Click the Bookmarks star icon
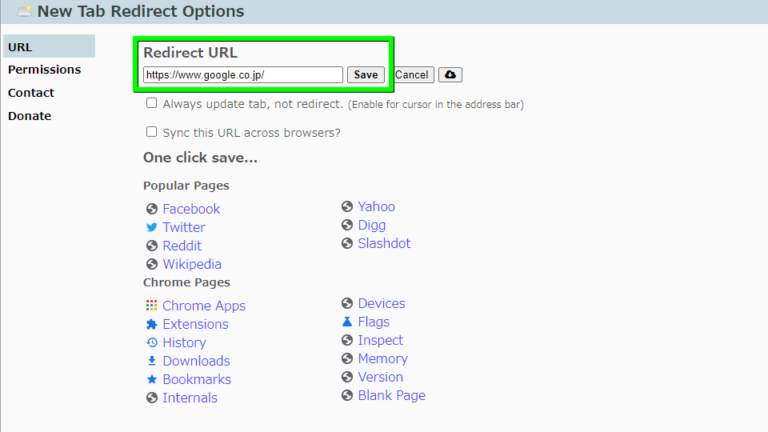The width and height of the screenshot is (768, 432). [x=152, y=379]
